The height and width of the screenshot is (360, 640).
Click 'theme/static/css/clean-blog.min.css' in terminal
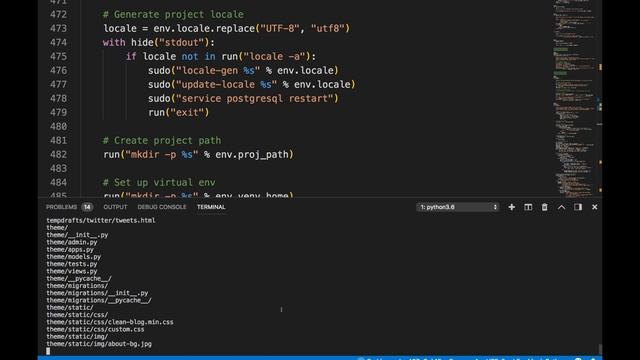[110, 322]
